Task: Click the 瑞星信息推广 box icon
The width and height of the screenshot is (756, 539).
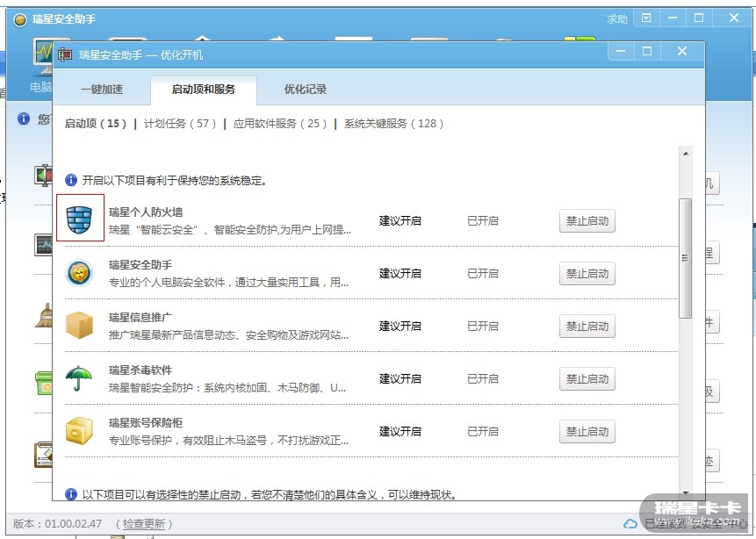Action: click(x=79, y=326)
